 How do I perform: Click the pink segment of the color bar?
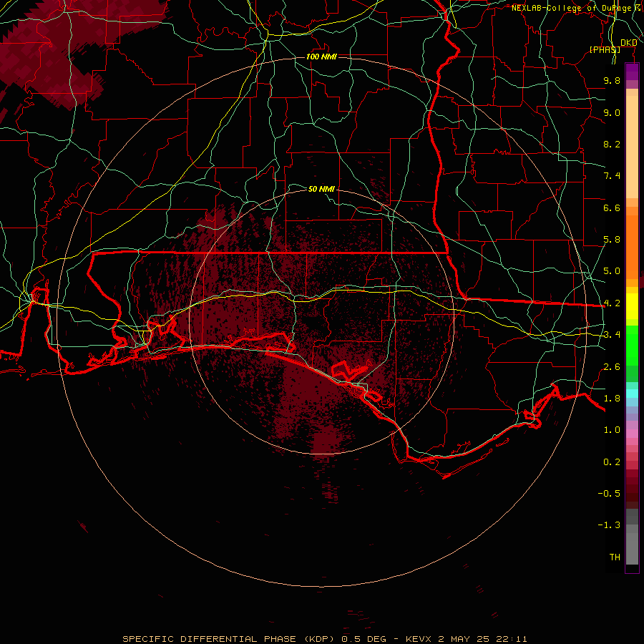click(x=632, y=434)
